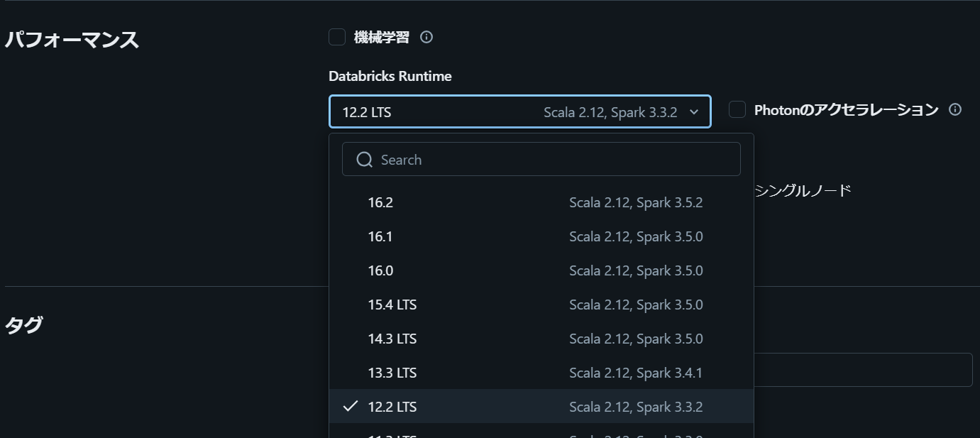Click the chevron arrow on the runtime selector
Viewport: 980px width, 438px height.
(694, 112)
